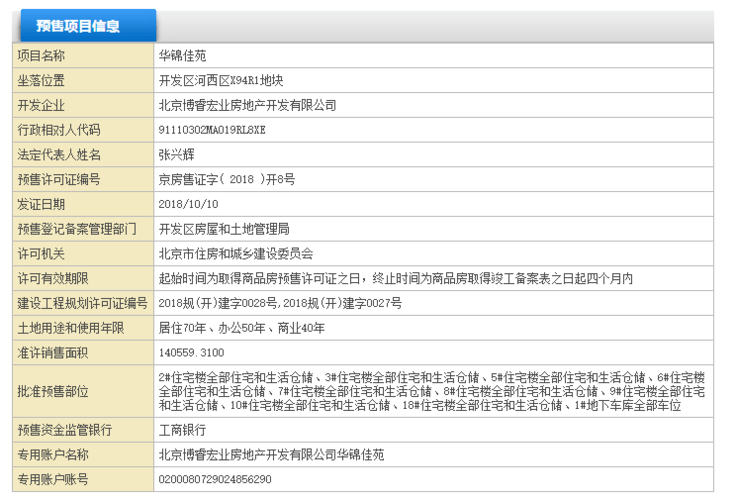Select the project name value 华锦佳苑

183,56
